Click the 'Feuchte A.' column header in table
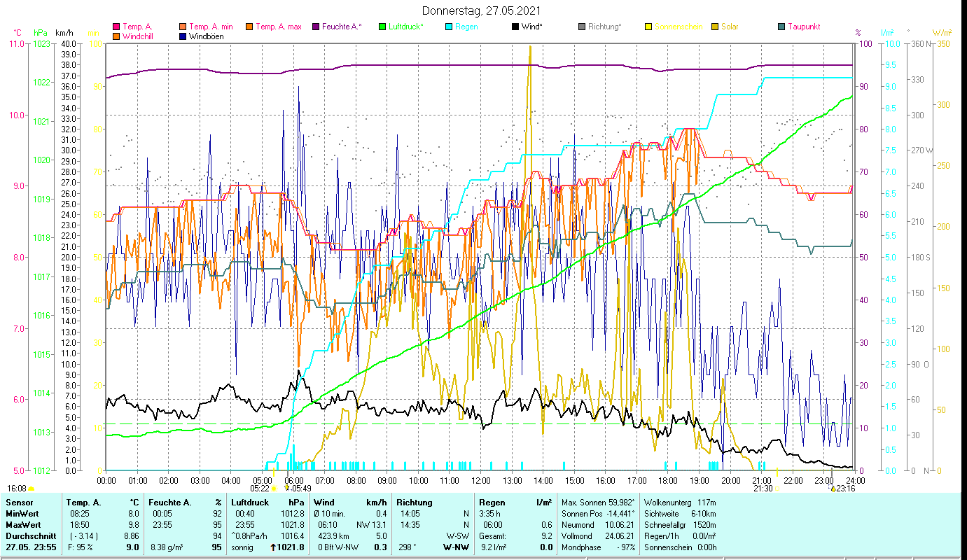 coord(171,503)
